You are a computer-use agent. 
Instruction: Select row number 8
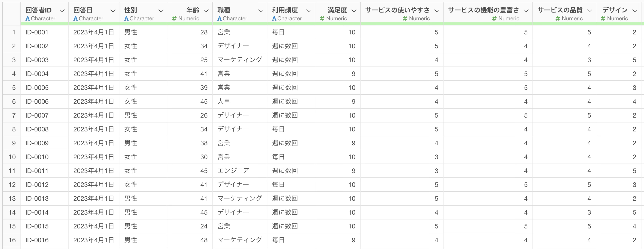coord(14,129)
